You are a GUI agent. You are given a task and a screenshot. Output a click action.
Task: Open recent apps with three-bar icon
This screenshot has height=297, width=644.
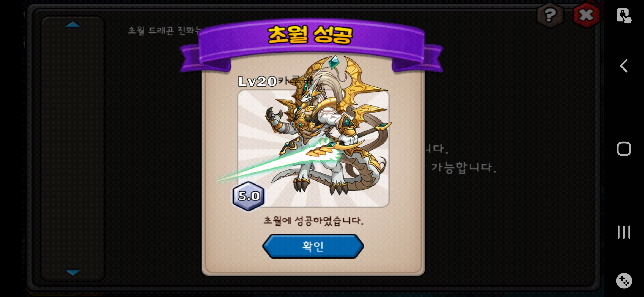[x=624, y=232]
